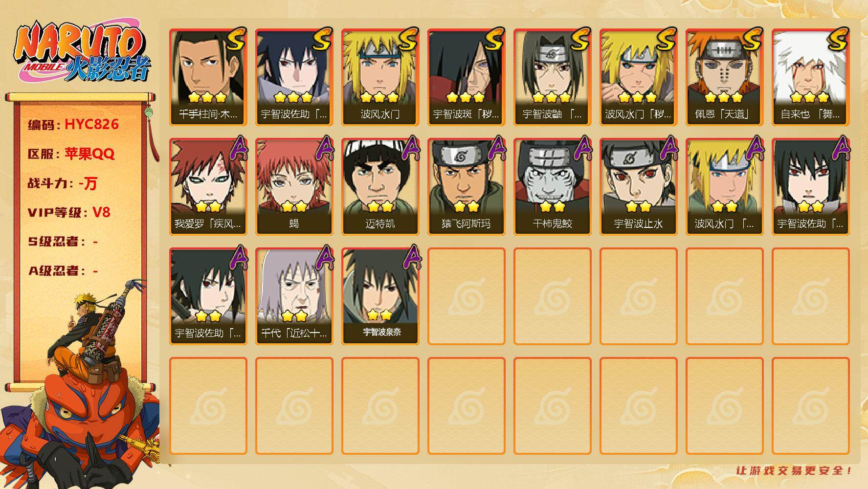Click the S rank badge on 千手柱间 card
868x489 pixels.
(236, 39)
